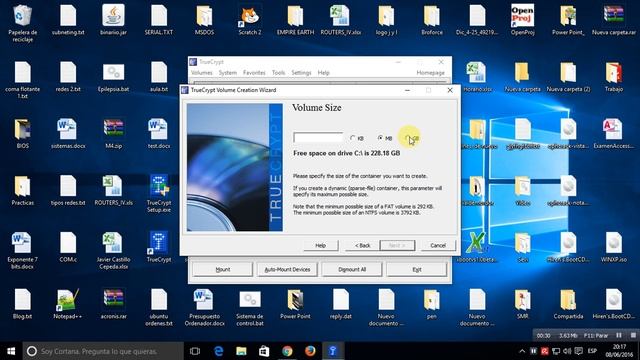Select the Trabajo desktop icon
Image resolution: width=640 pixels, height=360 pixels.
click(614, 77)
